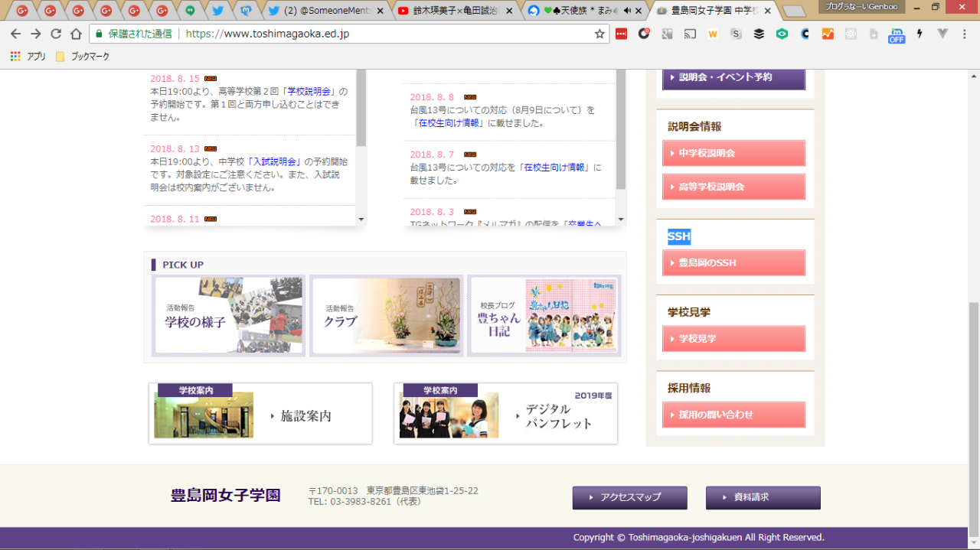The width and height of the screenshot is (980, 550).
Task: Click the left news panel scrollbar thumb
Action: (361, 107)
